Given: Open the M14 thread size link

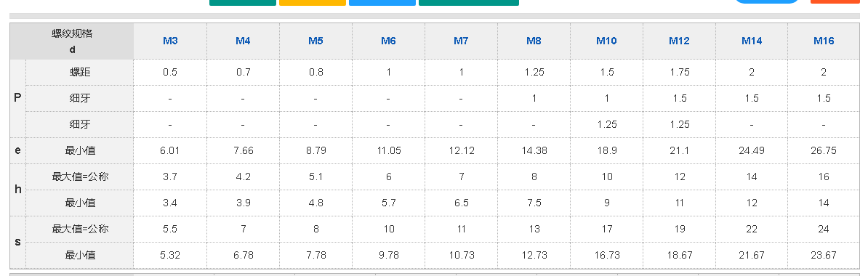Looking at the screenshot, I should pyautogui.click(x=752, y=41).
